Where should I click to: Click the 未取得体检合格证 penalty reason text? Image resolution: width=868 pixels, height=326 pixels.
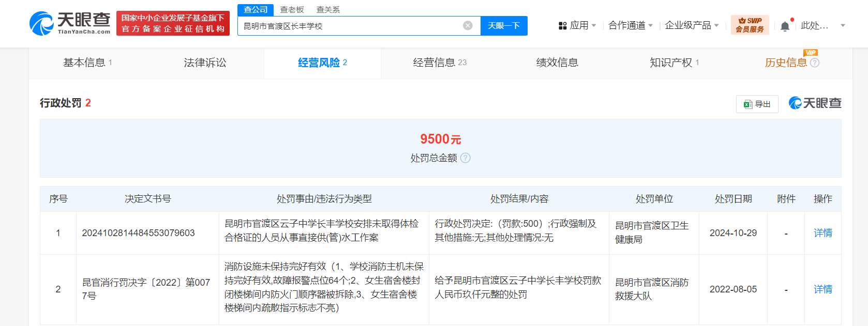(x=321, y=230)
